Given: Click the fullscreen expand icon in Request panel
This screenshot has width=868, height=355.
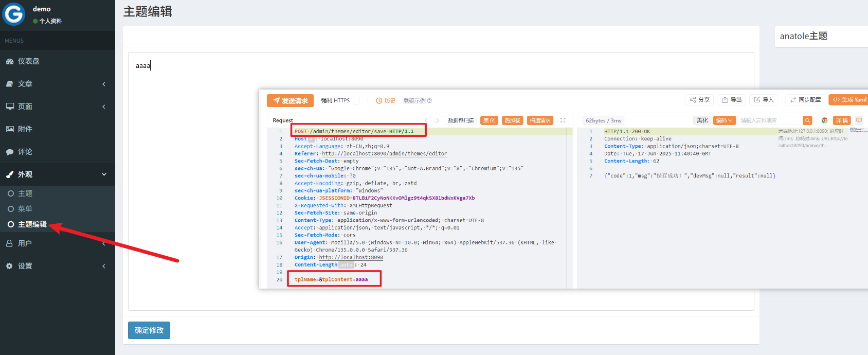Looking at the screenshot, I should point(563,120).
